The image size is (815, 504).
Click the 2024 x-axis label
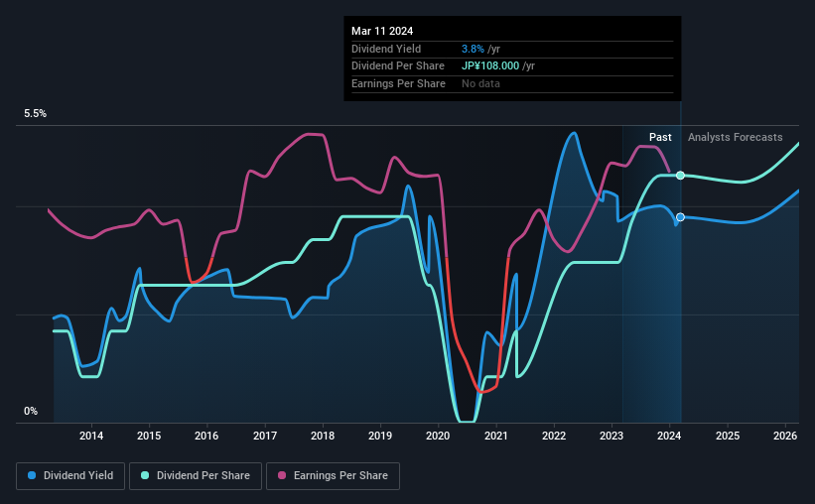pyautogui.click(x=669, y=436)
